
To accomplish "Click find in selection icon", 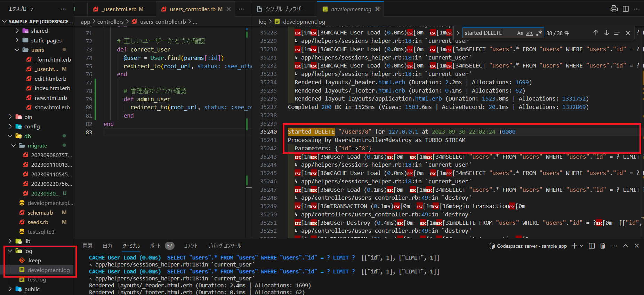I will [x=617, y=33].
